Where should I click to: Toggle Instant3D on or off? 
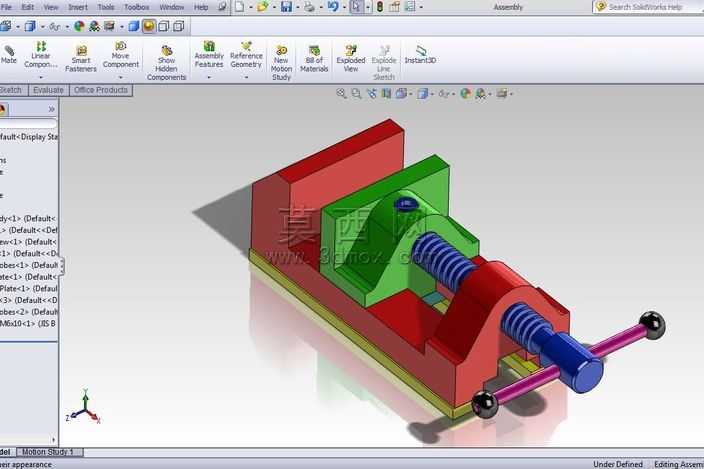pyautogui.click(x=420, y=55)
